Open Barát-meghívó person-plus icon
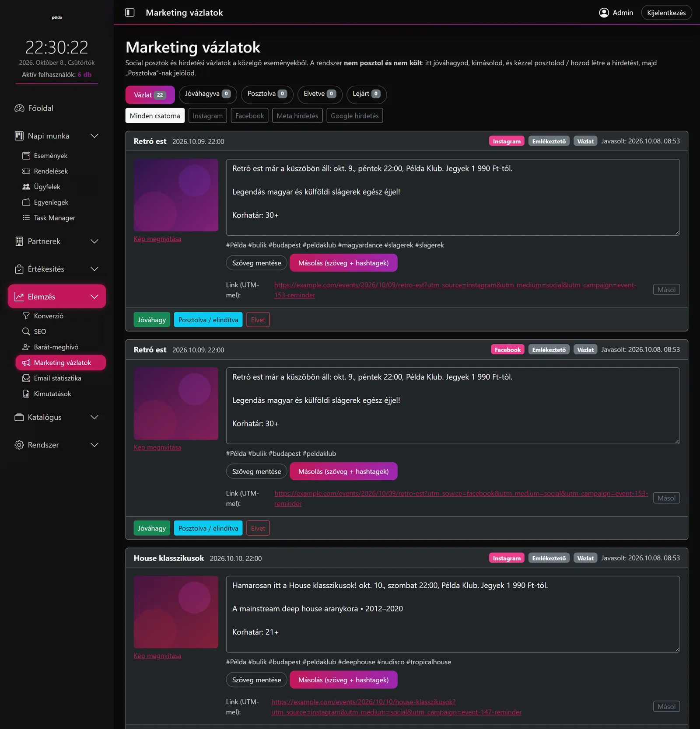This screenshot has height=729, width=700. coord(26,347)
